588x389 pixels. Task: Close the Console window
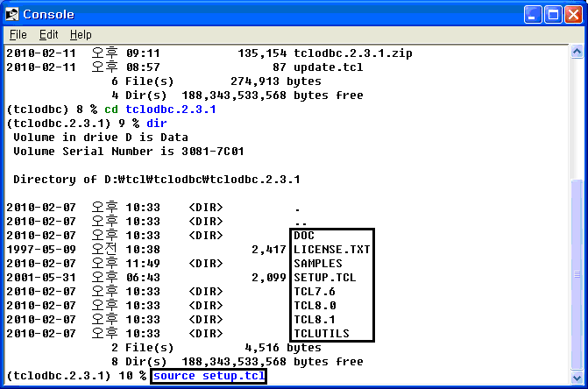(573, 15)
